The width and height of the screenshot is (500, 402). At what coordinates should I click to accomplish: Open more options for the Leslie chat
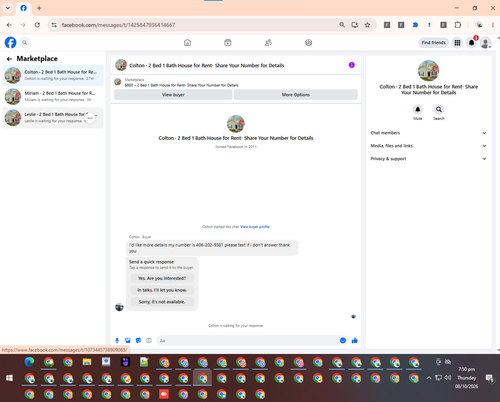[90, 118]
